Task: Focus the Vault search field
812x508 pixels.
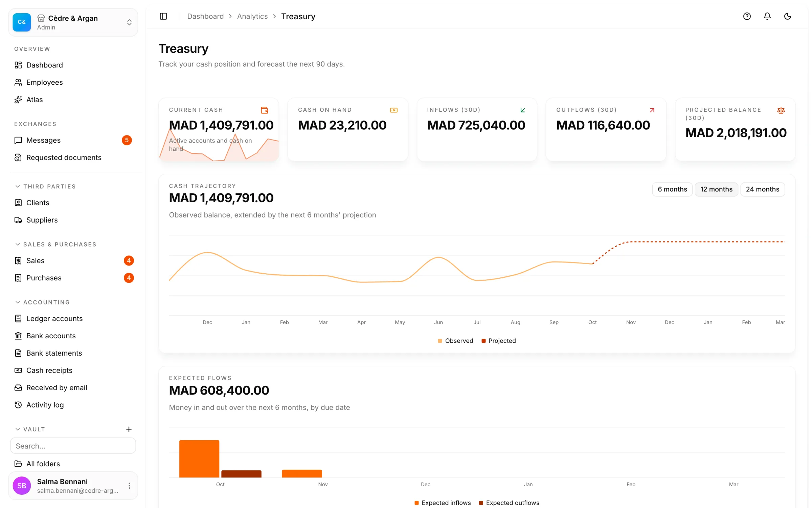Action: (73, 446)
